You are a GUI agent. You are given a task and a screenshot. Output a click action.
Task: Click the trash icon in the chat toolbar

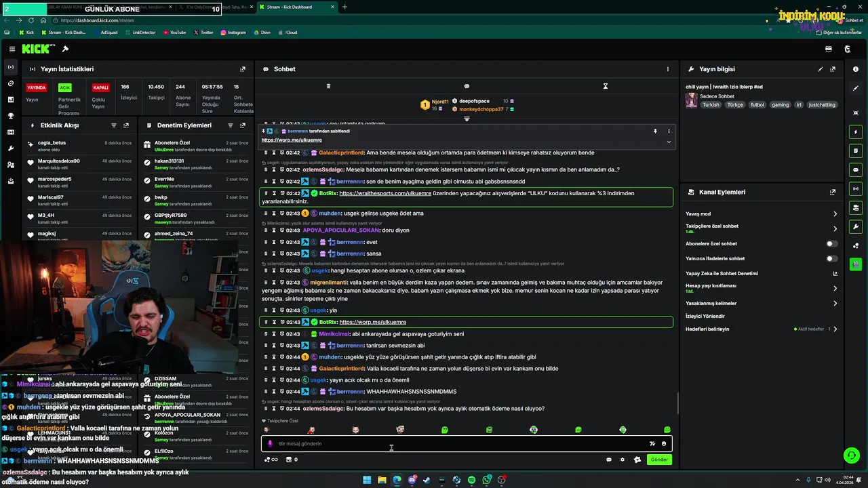(328, 86)
